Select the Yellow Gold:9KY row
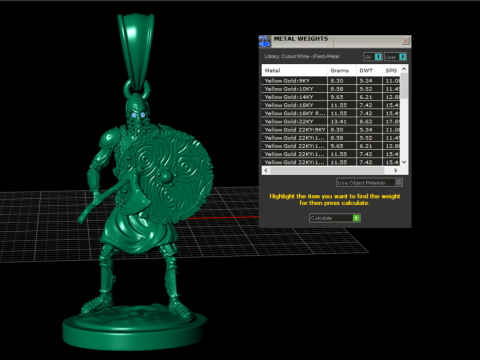The width and height of the screenshot is (480, 360). coord(331,81)
